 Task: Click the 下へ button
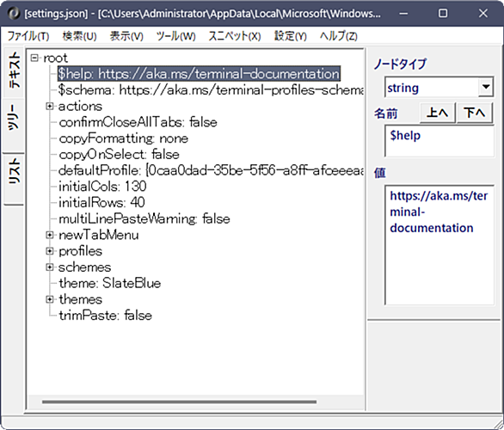pyautogui.click(x=475, y=113)
